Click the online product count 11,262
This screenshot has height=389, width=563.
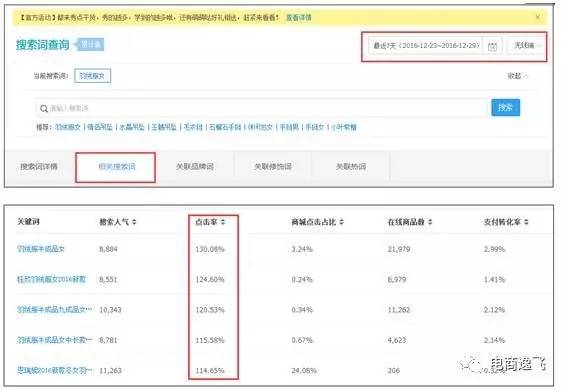(x=399, y=310)
